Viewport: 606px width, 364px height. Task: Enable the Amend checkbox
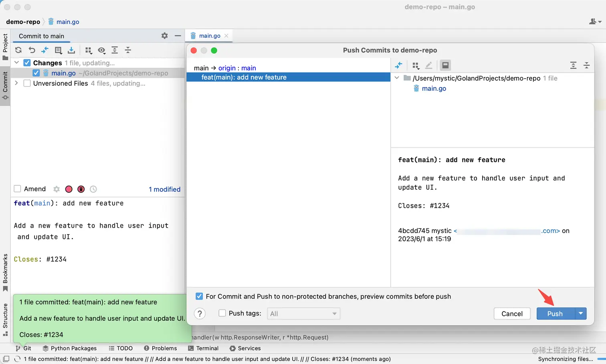click(x=17, y=189)
